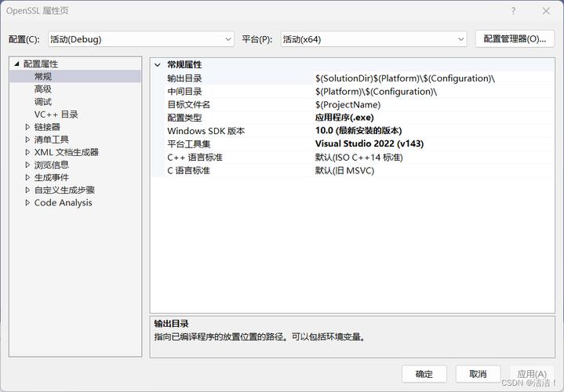
Task: Click the Windows SDK 版本 property name
Action: (206, 131)
